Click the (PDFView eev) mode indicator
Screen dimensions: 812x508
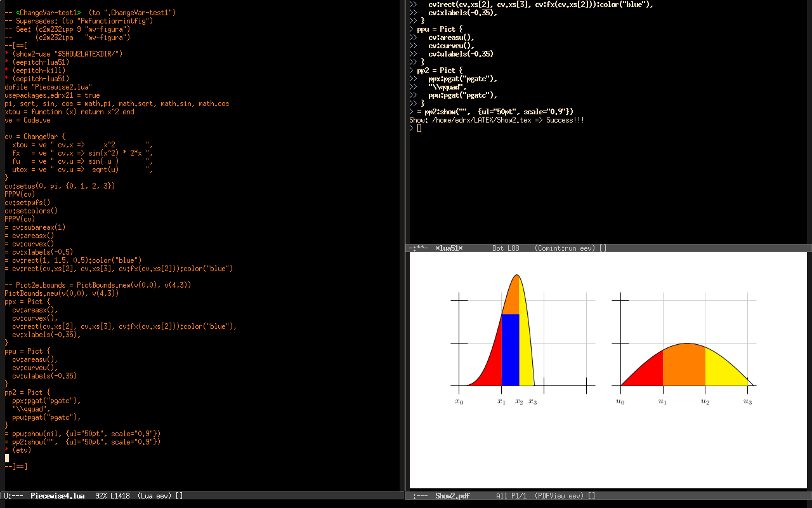pyautogui.click(x=558, y=496)
